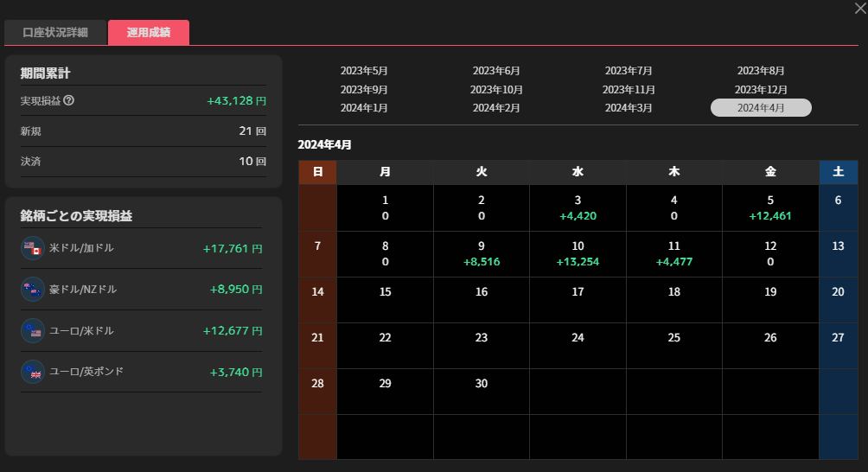The image size is (868, 472).
Task: Select month 2024年2月
Action: [496, 108]
